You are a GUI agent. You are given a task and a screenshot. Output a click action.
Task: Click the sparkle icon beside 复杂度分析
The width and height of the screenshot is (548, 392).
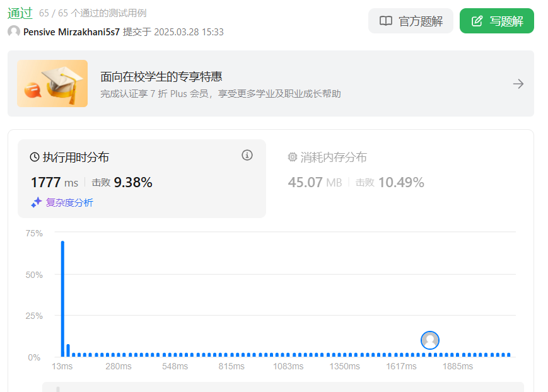click(x=37, y=203)
